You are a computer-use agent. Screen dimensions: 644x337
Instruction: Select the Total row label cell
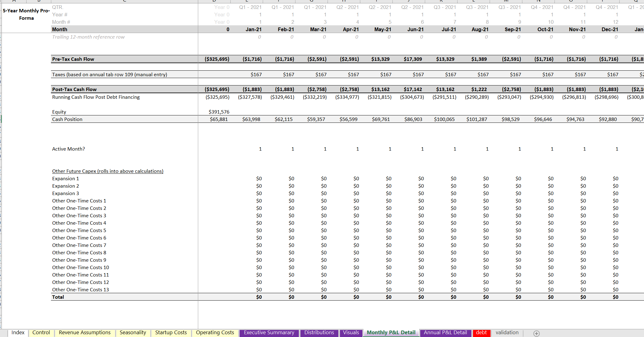tap(57, 297)
